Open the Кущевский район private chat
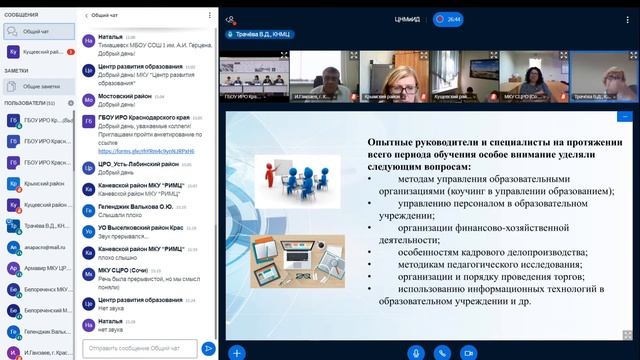 (39, 52)
